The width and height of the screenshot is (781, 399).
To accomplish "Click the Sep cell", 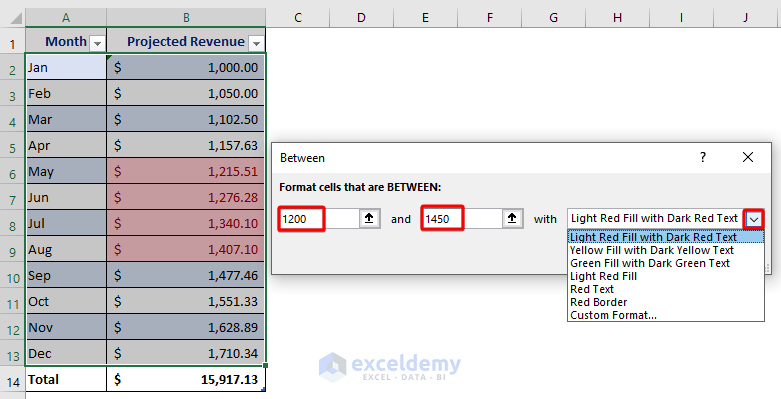I will click(x=66, y=275).
